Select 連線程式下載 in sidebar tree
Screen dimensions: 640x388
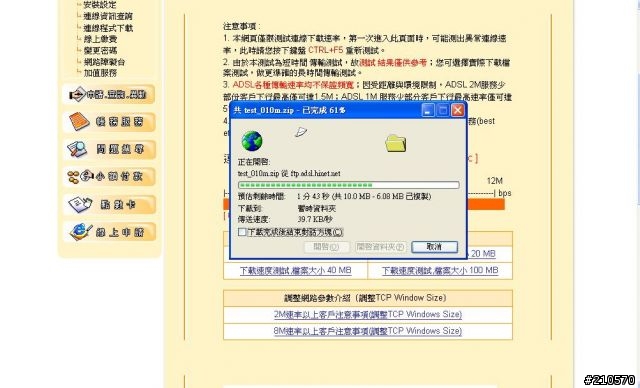pos(108,28)
